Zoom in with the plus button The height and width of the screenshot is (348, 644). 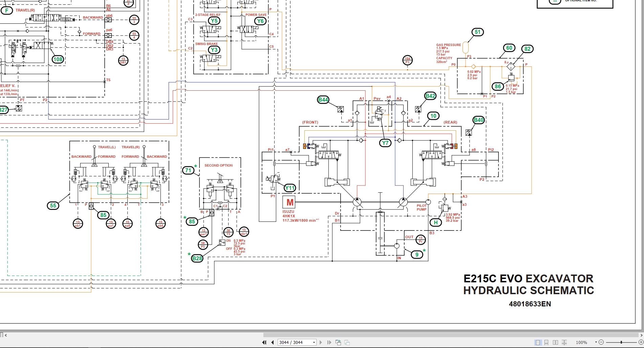[641, 342]
